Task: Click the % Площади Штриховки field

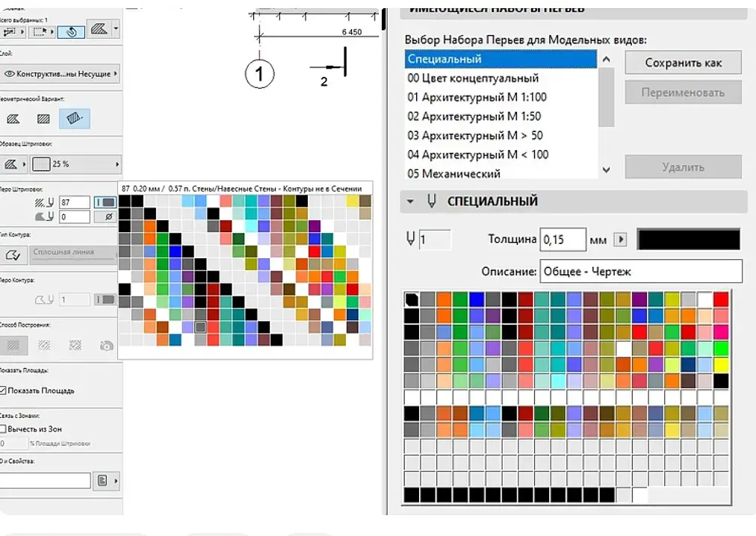Action: pos(14,443)
